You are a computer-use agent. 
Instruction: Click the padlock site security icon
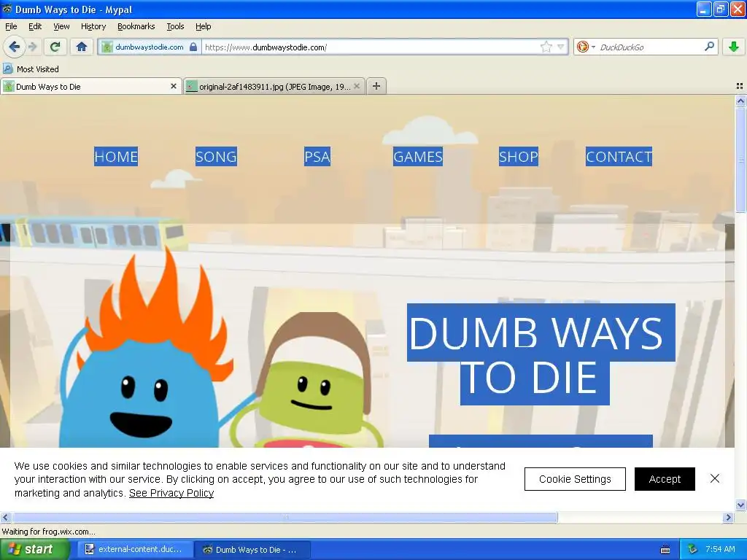click(x=193, y=47)
